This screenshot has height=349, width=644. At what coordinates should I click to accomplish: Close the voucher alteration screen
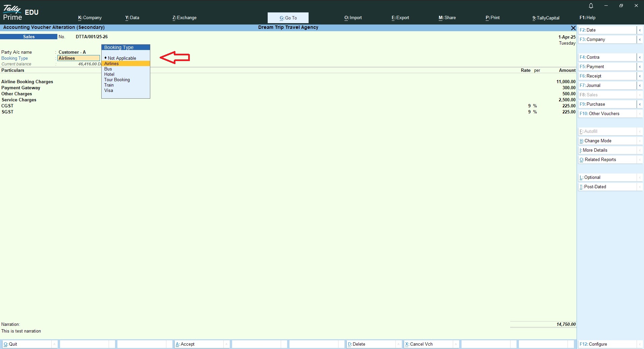[573, 28]
